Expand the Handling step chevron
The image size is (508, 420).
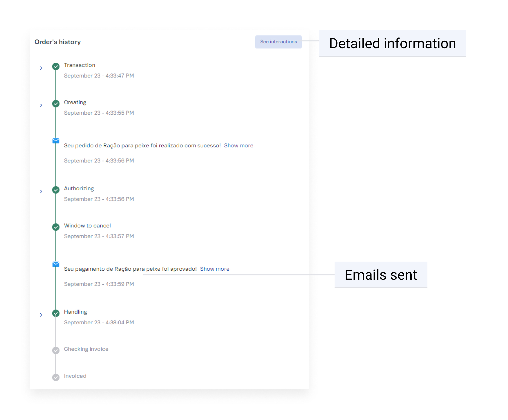click(x=41, y=315)
